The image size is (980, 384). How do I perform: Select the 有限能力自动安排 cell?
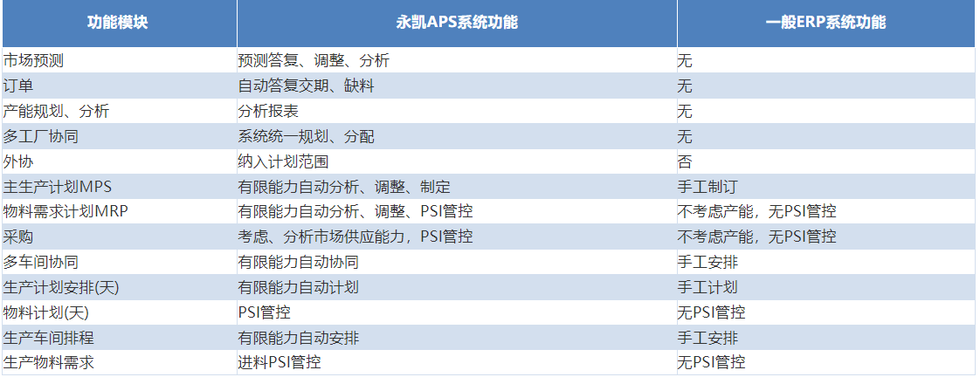coord(457,338)
